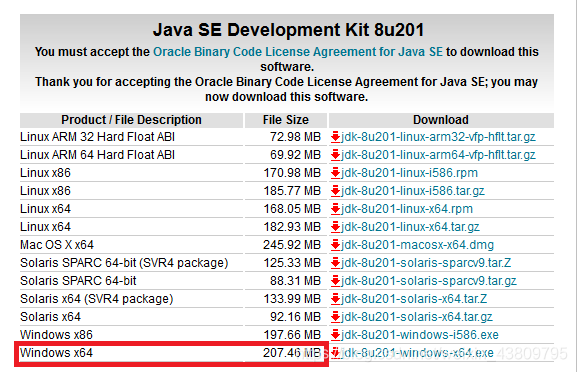Select the Product / File Description column header
The height and width of the screenshot is (372, 577).
(x=131, y=120)
